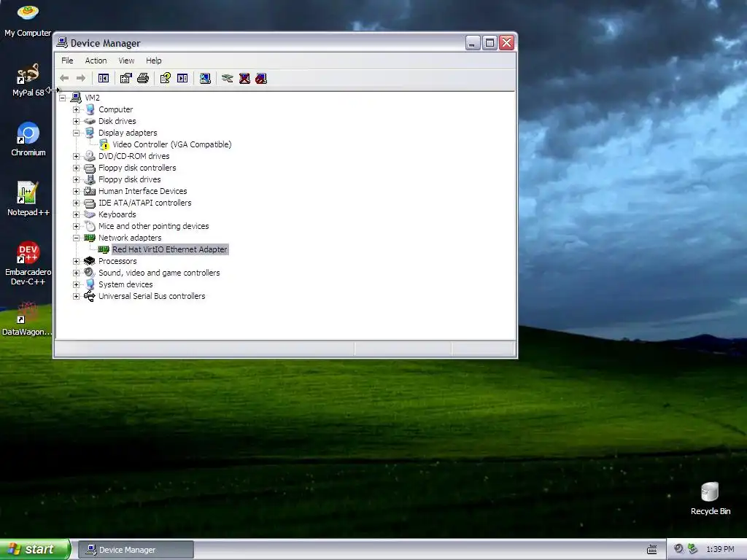This screenshot has width=747, height=560.
Task: Select the Universal Serial Bus controllers USB icon
Action: click(90, 296)
